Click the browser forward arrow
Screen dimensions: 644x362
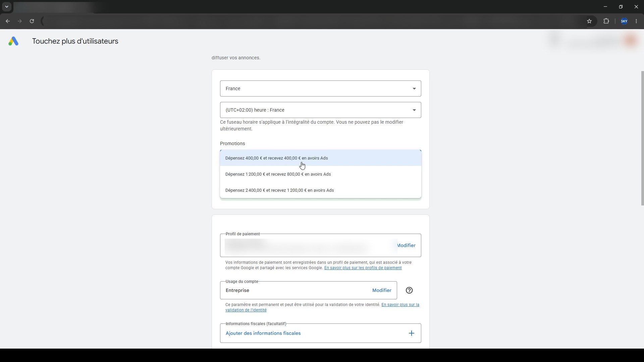tap(20, 21)
